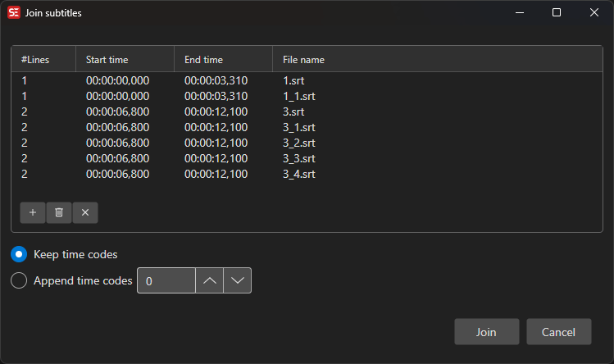Maximize the Join subtitles window
Screen dimensions: 614x364
pos(557,13)
